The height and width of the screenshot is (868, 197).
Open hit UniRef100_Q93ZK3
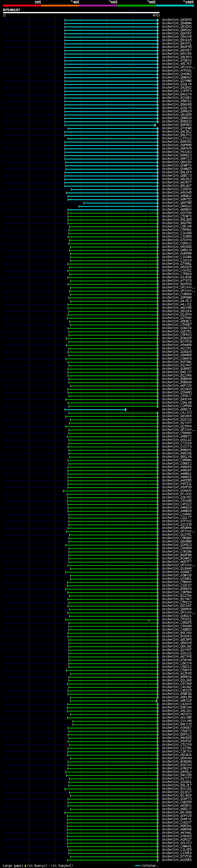coord(177,26)
